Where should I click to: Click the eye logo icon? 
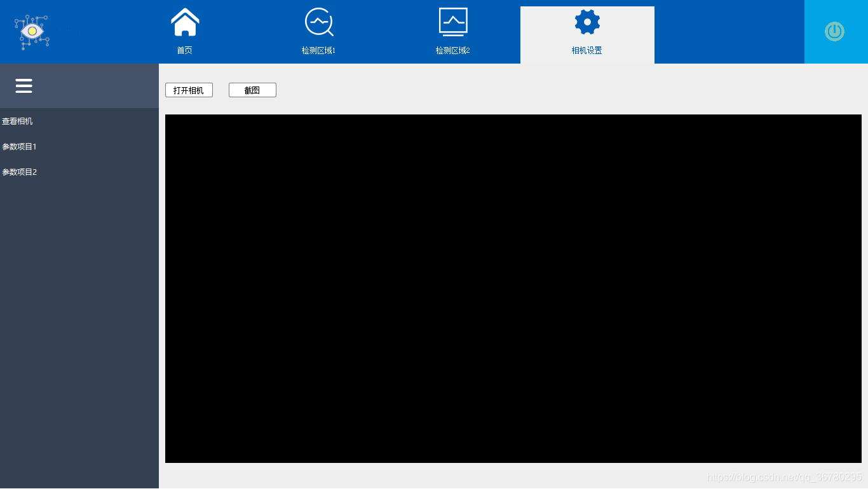pos(32,32)
